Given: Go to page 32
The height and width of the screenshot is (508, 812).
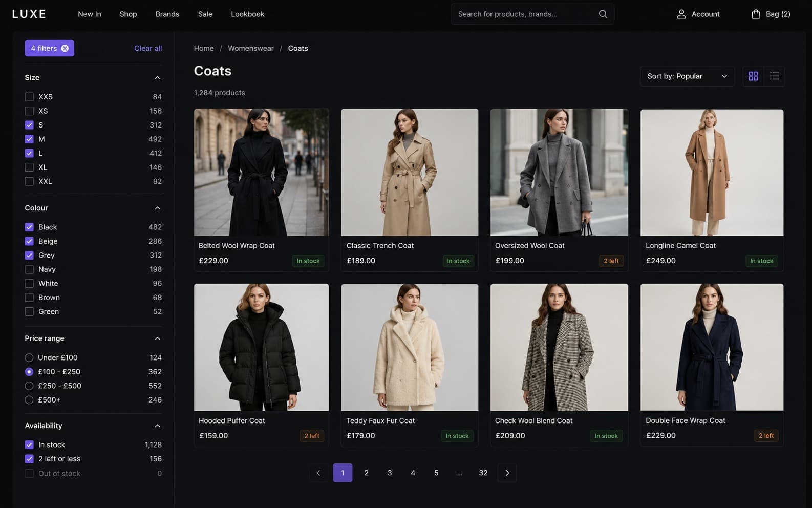Looking at the screenshot, I should coord(483,473).
